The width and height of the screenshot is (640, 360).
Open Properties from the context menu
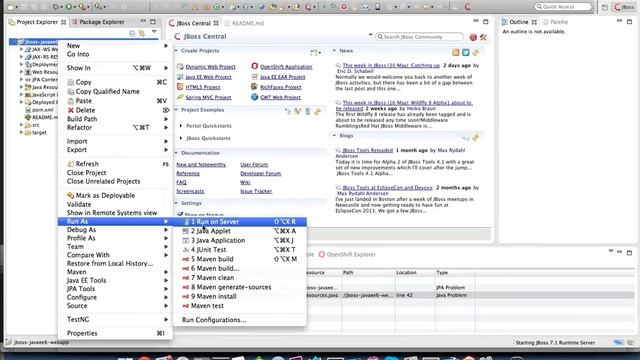point(115,333)
